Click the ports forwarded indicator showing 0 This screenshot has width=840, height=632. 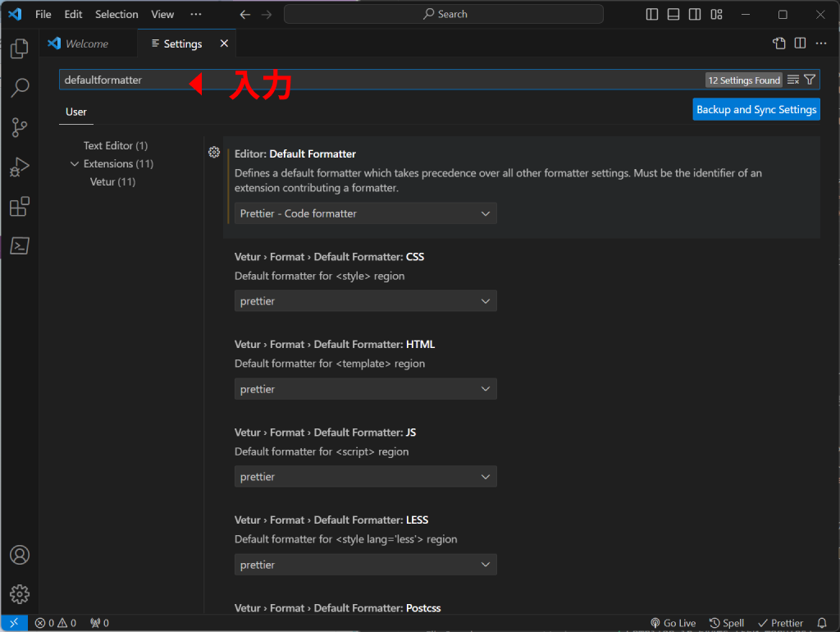coord(99,623)
